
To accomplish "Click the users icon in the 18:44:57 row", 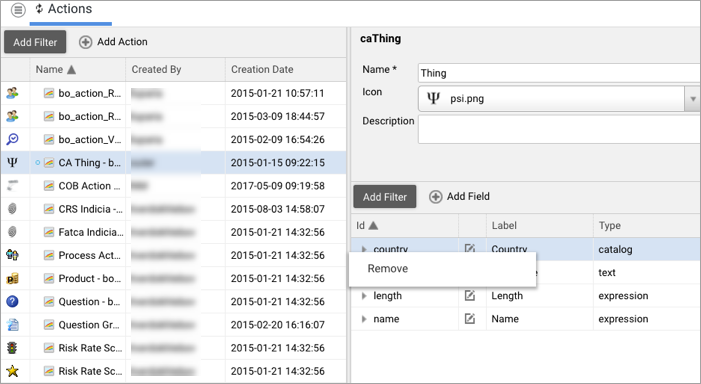I will [13, 116].
